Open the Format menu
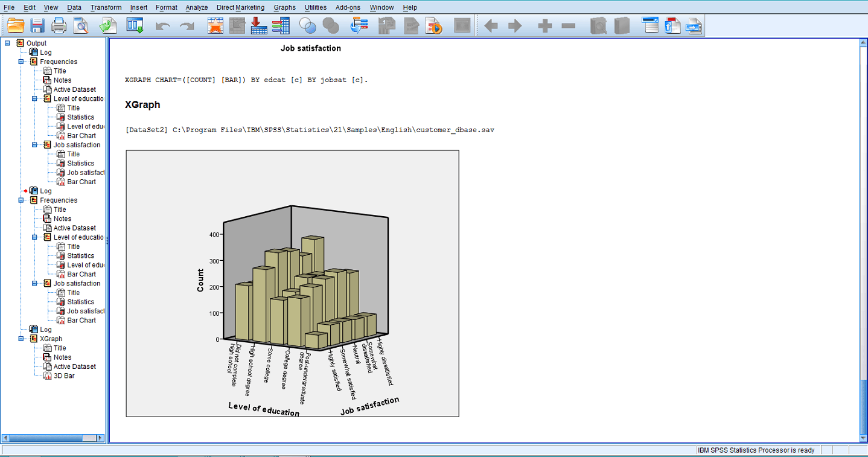Viewport: 868px width, 457px height. pyautogui.click(x=166, y=7)
